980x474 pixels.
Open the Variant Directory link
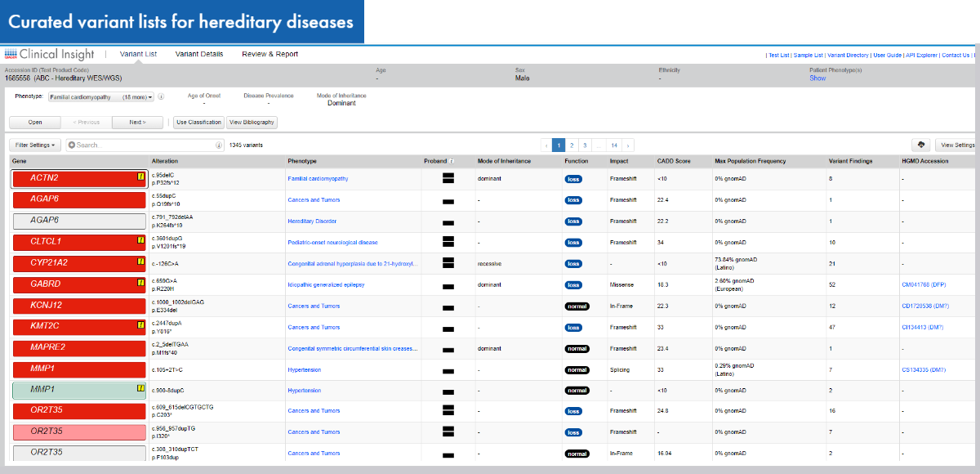(x=849, y=56)
